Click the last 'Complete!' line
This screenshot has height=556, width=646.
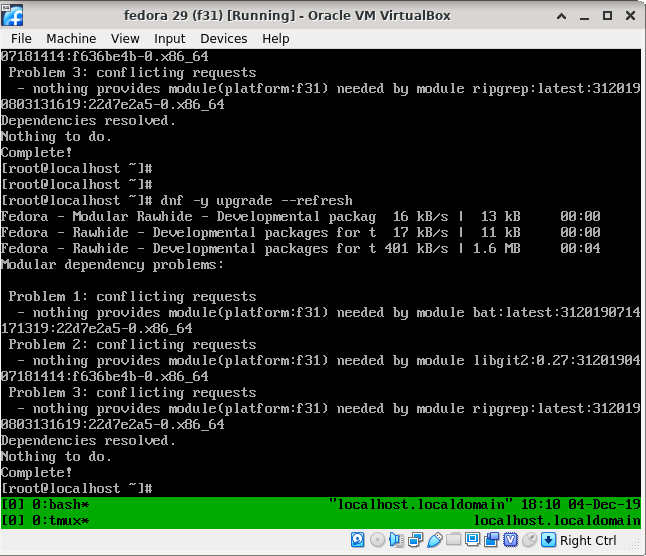[x=37, y=472]
